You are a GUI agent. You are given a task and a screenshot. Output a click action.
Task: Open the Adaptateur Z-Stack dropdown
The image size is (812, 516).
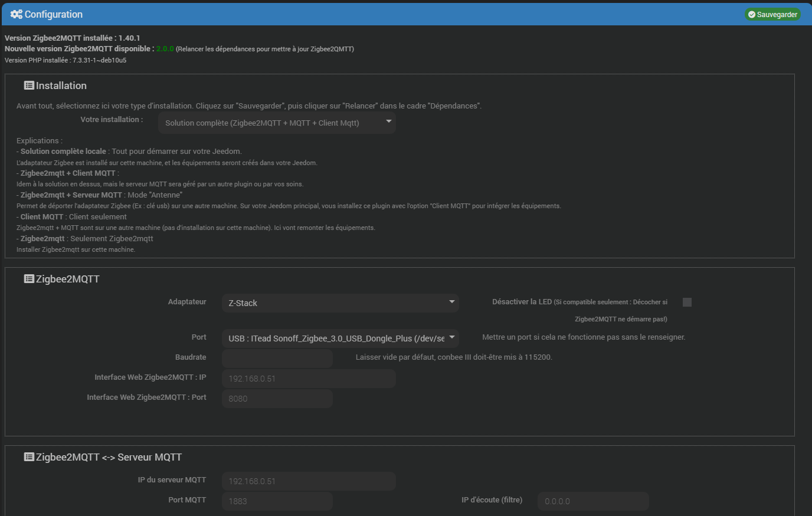coord(340,303)
